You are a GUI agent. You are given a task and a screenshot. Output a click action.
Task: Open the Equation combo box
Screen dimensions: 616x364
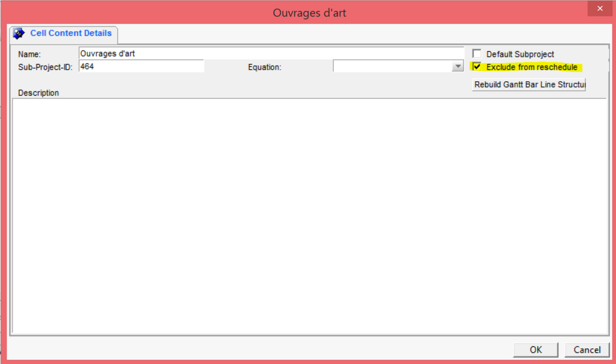(x=398, y=66)
